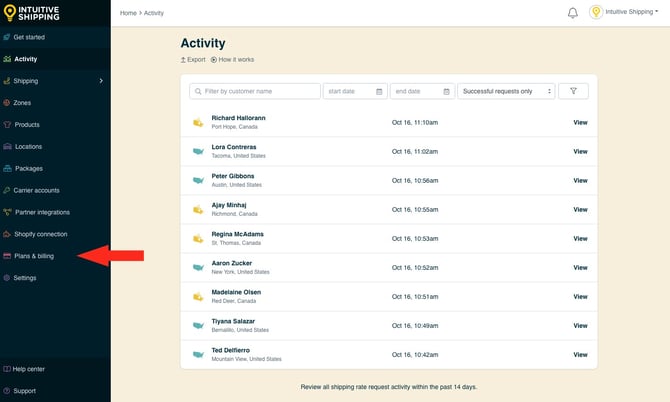View Aaron Zucker request
Screen dimensions: 670x402
tap(580, 267)
